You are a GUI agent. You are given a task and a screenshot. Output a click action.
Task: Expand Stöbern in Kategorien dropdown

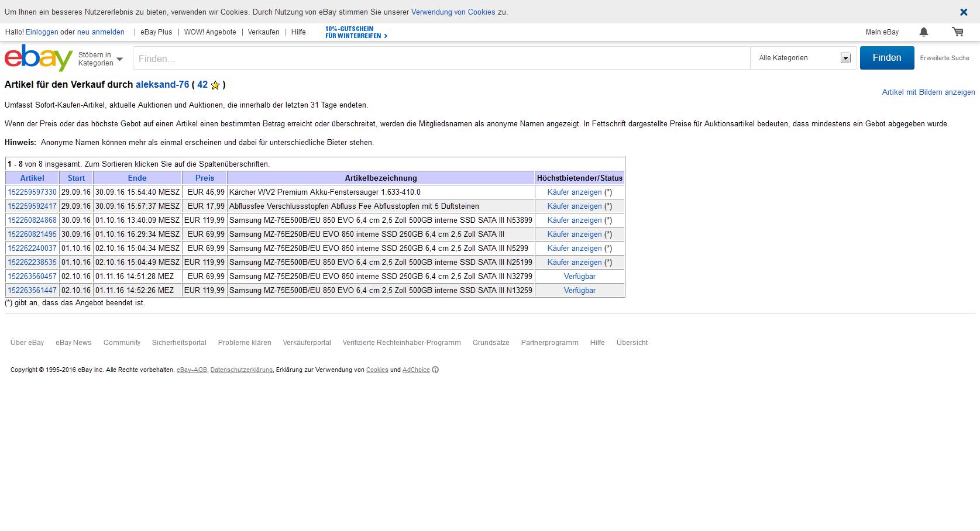[101, 59]
